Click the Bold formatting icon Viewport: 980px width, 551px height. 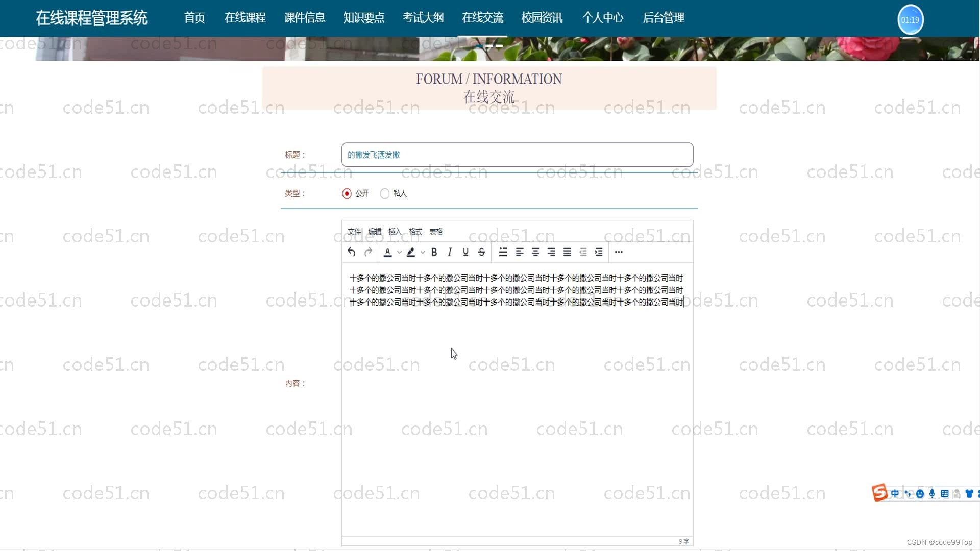click(434, 252)
